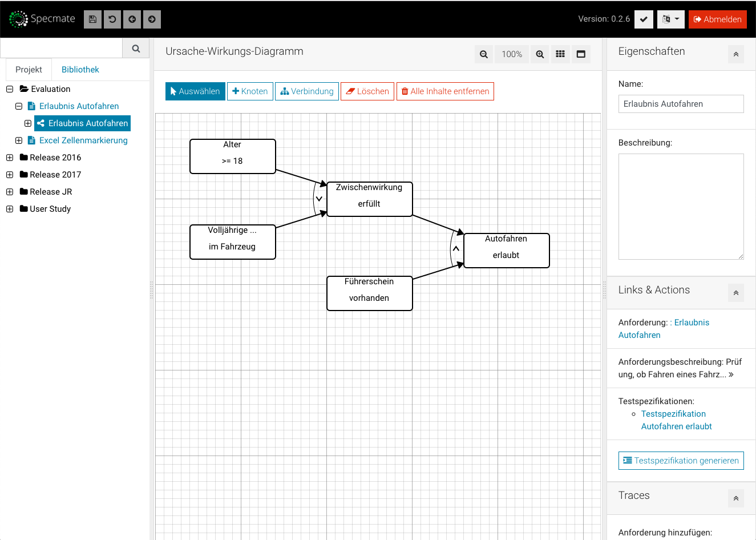Switch to the Bibliothek tab

point(80,70)
